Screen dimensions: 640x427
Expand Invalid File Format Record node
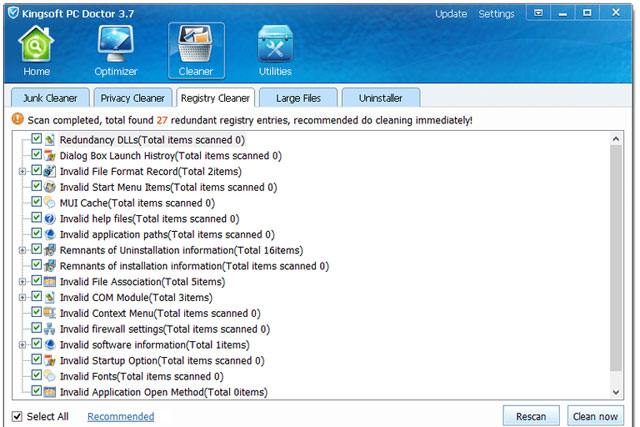click(22, 171)
